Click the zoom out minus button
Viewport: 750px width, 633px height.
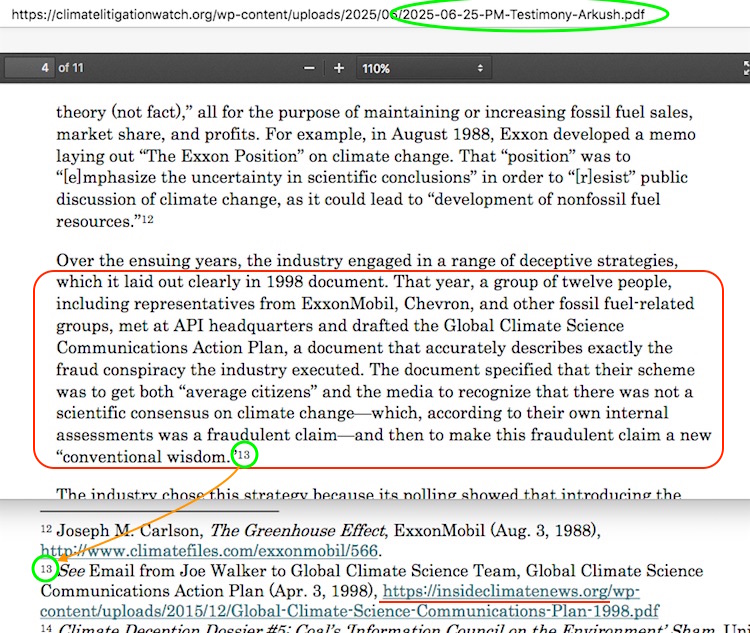[309, 68]
